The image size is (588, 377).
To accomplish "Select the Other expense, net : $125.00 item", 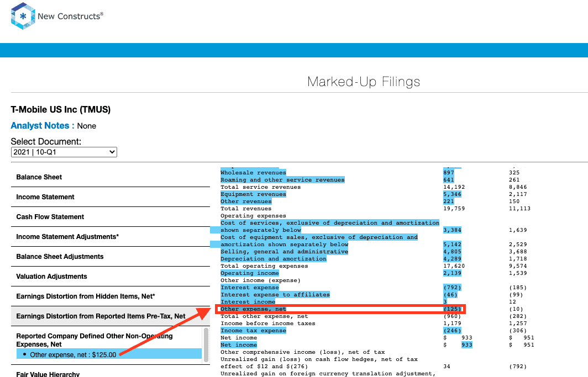I will (x=109, y=354).
